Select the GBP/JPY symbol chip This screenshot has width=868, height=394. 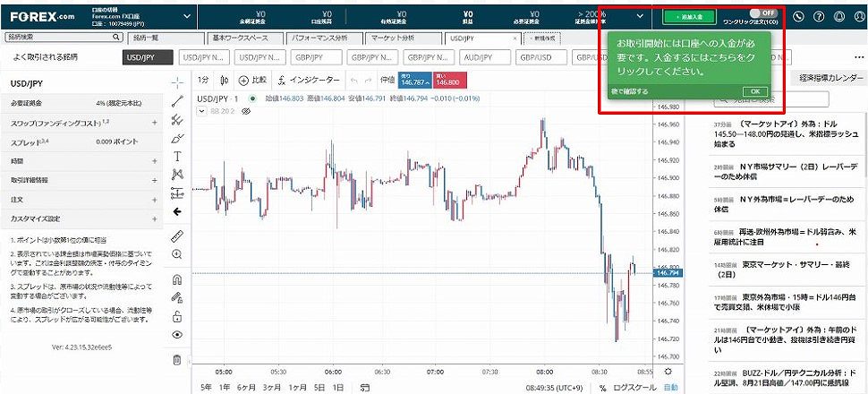pos(317,57)
